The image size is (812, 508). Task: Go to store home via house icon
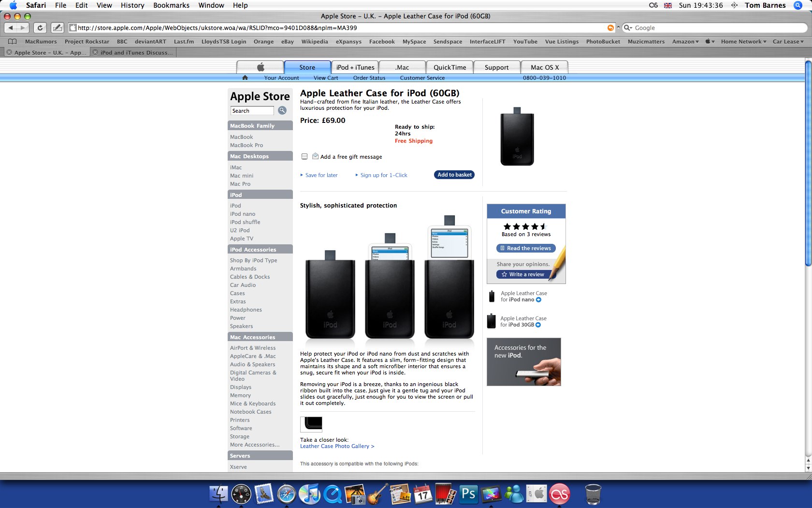click(245, 77)
